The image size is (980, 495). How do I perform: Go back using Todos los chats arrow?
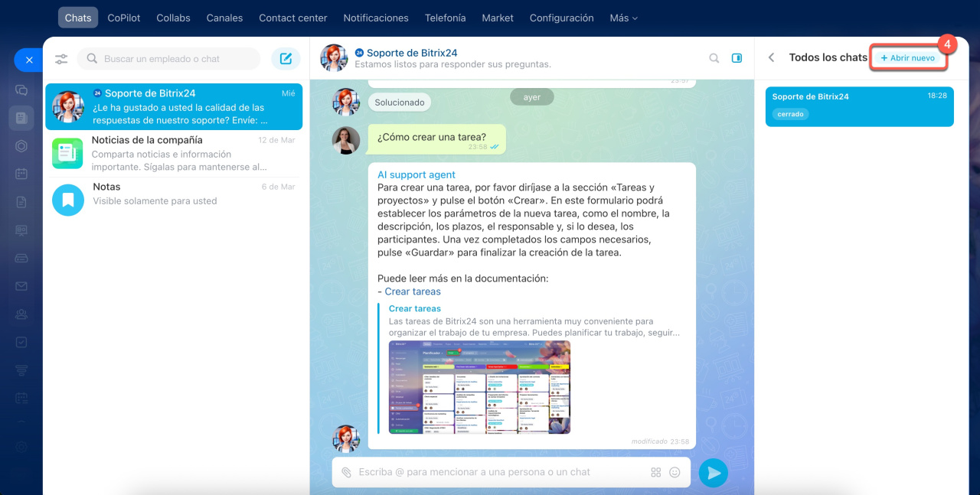[772, 58]
